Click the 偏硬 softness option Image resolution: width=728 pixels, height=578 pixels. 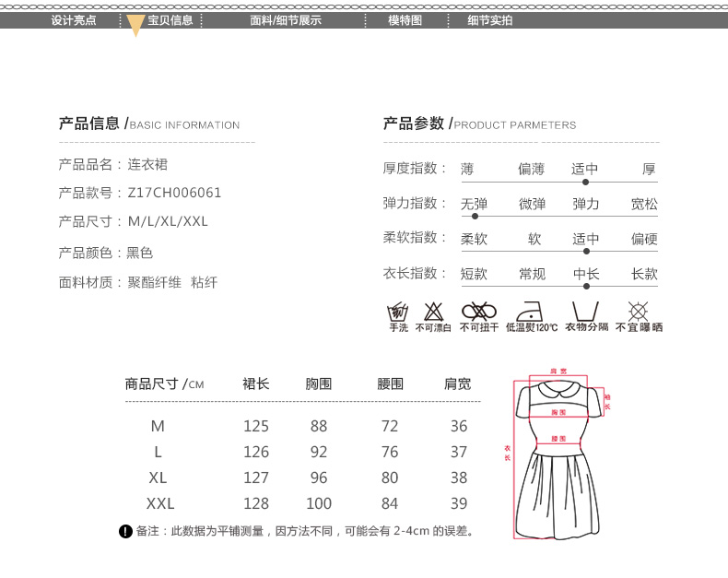click(x=644, y=239)
